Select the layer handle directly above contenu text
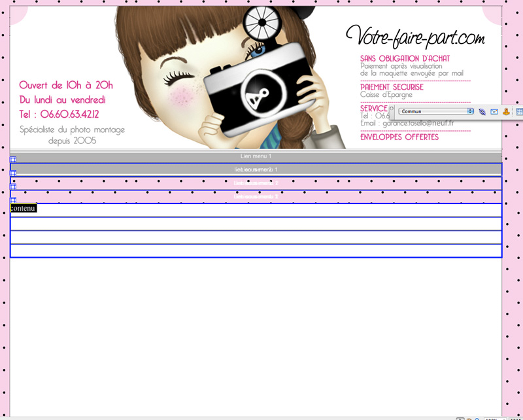The image size is (523, 420). [x=12, y=200]
